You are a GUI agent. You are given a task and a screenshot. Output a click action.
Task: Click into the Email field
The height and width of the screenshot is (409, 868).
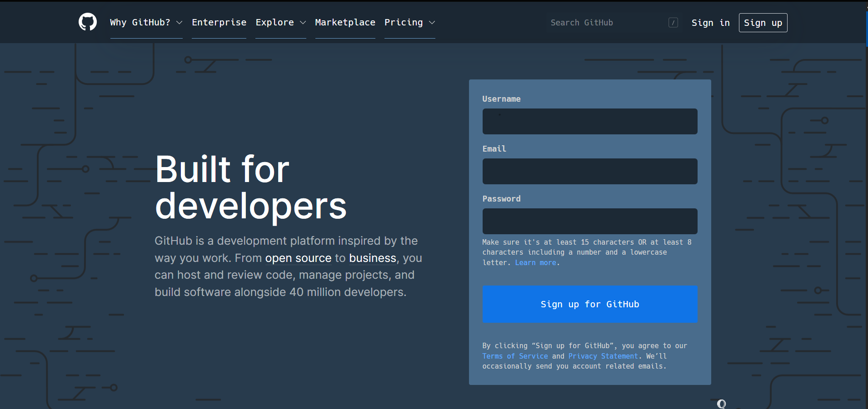(x=590, y=171)
